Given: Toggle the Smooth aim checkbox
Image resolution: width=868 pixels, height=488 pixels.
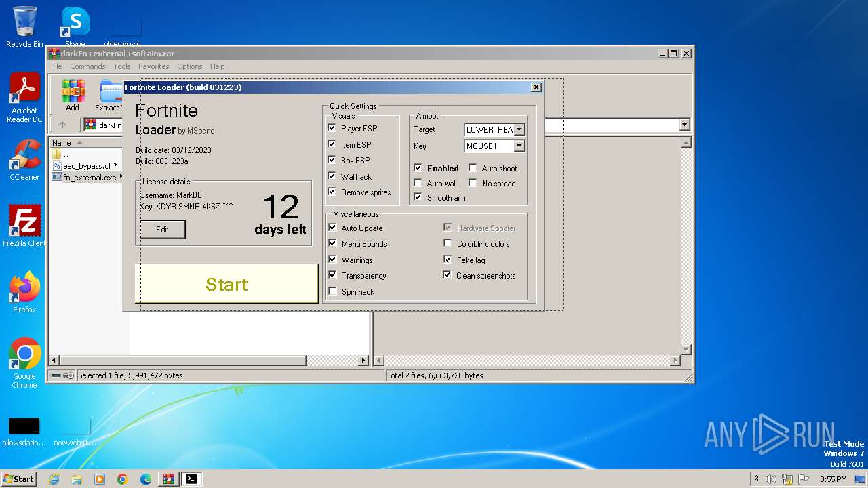Looking at the screenshot, I should tap(418, 197).
